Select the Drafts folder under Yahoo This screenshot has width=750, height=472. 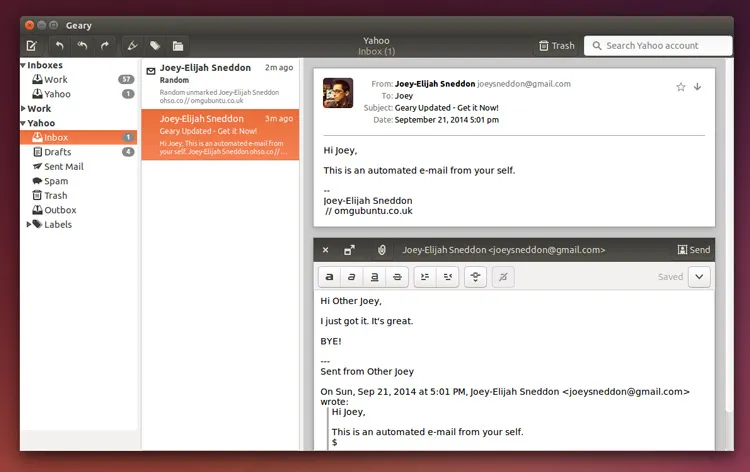57,152
